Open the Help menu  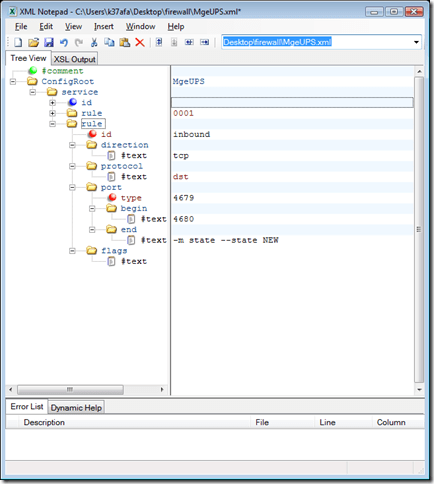click(176, 26)
